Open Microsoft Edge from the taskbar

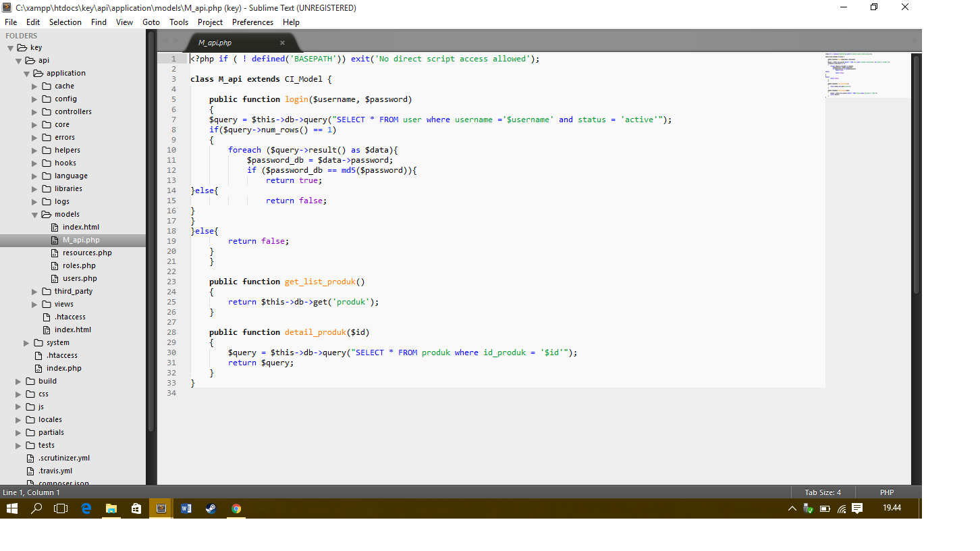(86, 508)
